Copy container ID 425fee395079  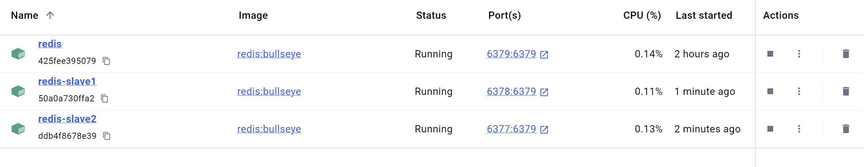click(106, 61)
